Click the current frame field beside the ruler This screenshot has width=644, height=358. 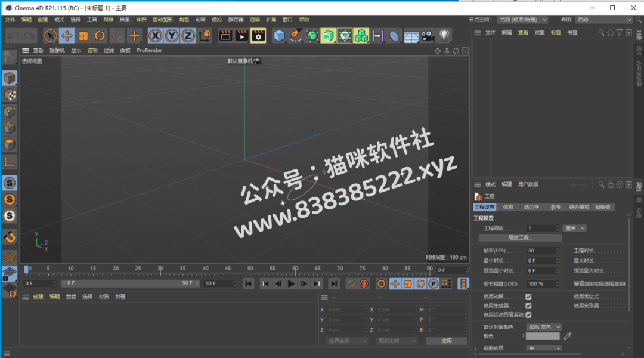452,270
